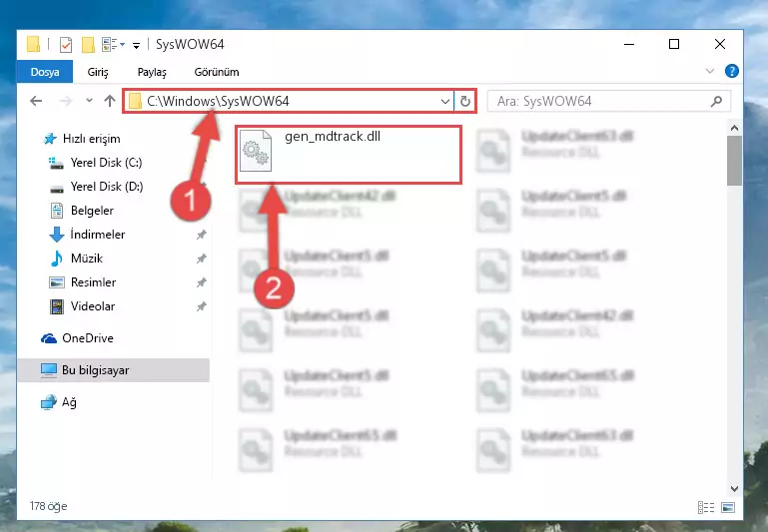
Task: Click the folder icon in title bar
Action: pos(33,44)
